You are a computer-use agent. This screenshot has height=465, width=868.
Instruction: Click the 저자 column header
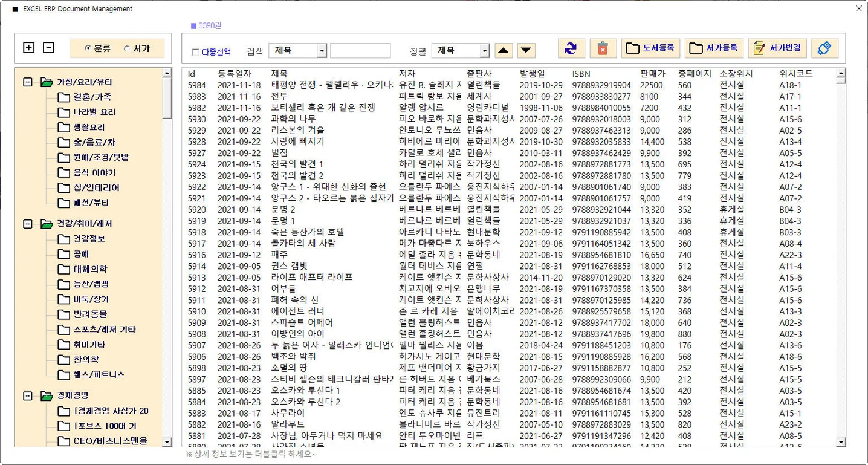coord(407,74)
